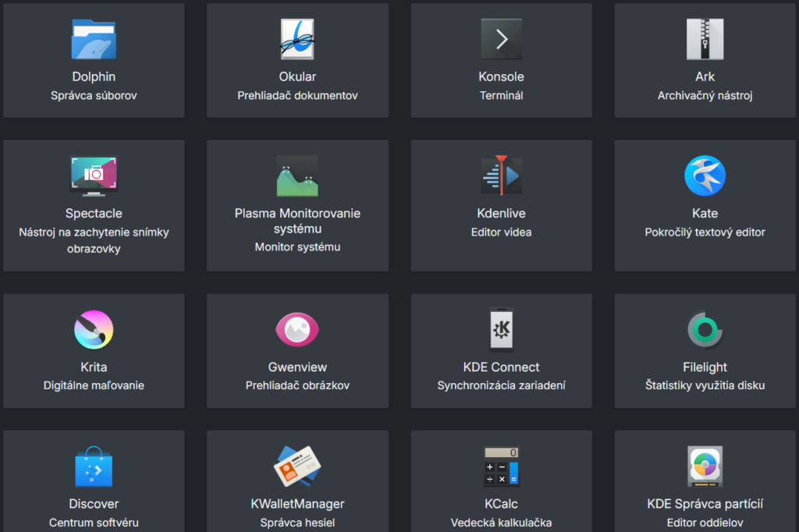Image resolution: width=799 pixels, height=532 pixels.
Task: Select the KDE Connect phone icon
Action: [502, 330]
